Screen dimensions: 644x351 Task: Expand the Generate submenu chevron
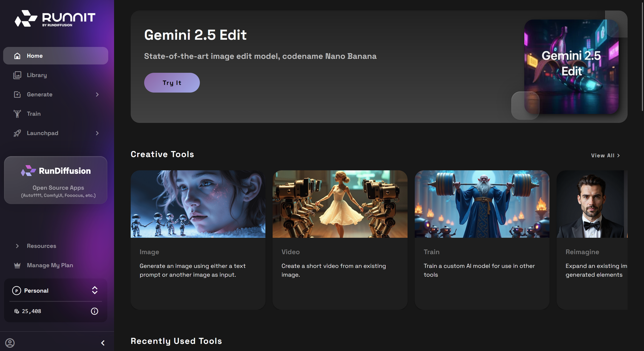pyautogui.click(x=97, y=94)
